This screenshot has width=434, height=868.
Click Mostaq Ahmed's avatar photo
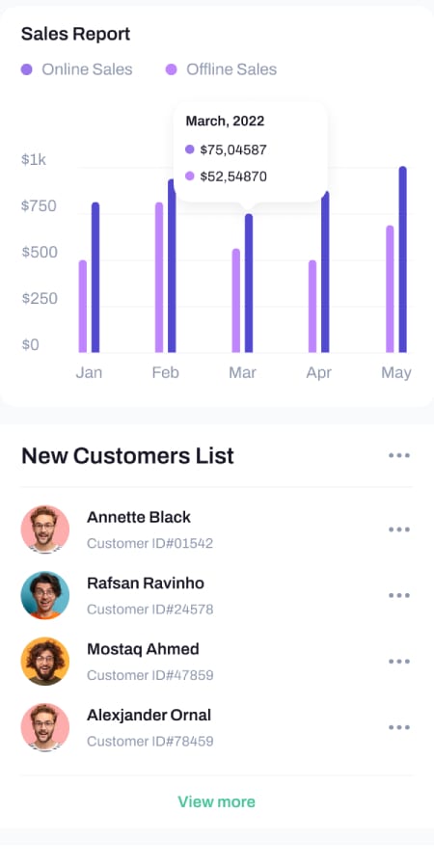pos(45,661)
